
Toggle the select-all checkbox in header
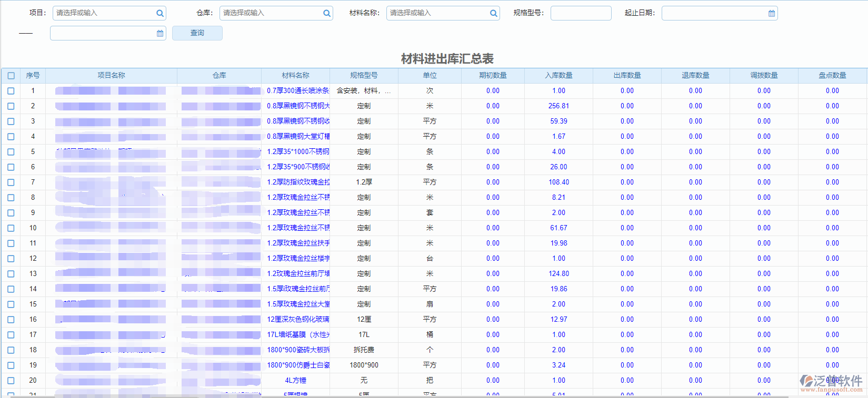coord(11,76)
